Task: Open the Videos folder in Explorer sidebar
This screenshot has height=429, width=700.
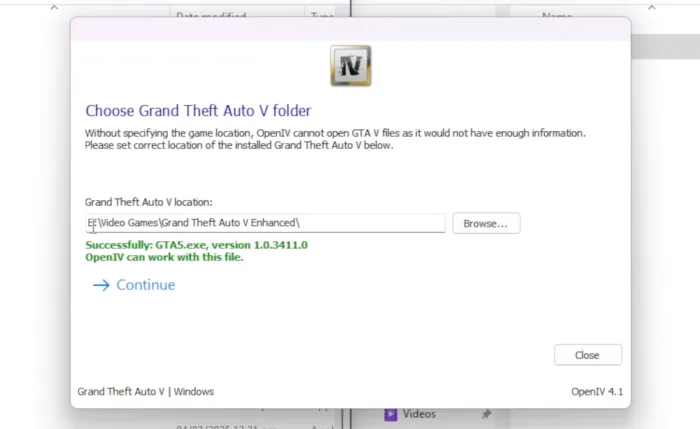Action: point(419,414)
